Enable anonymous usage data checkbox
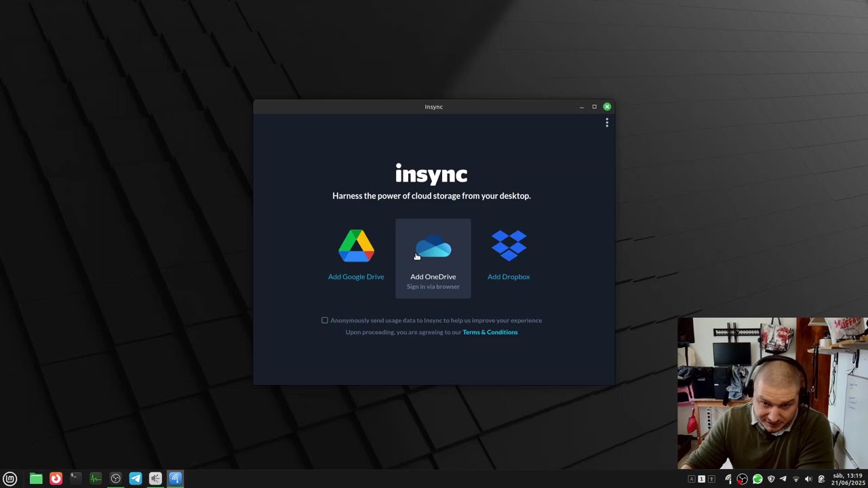Image resolution: width=868 pixels, height=488 pixels. coord(325,321)
